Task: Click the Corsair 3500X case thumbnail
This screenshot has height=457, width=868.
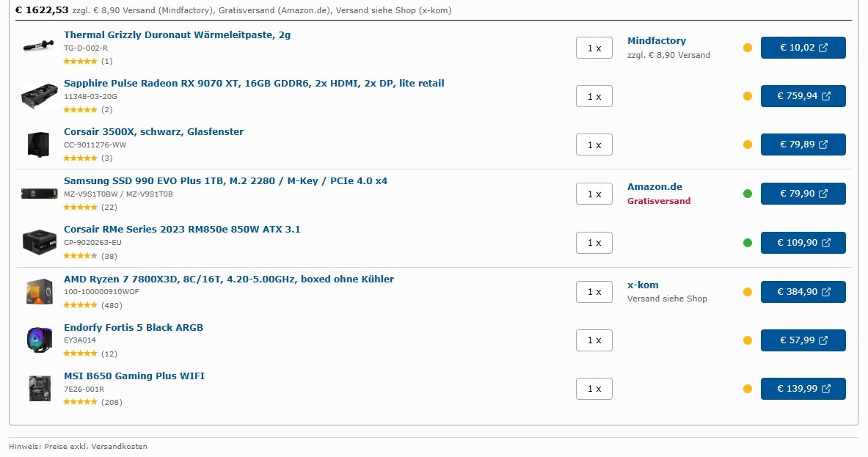Action: coord(39,145)
